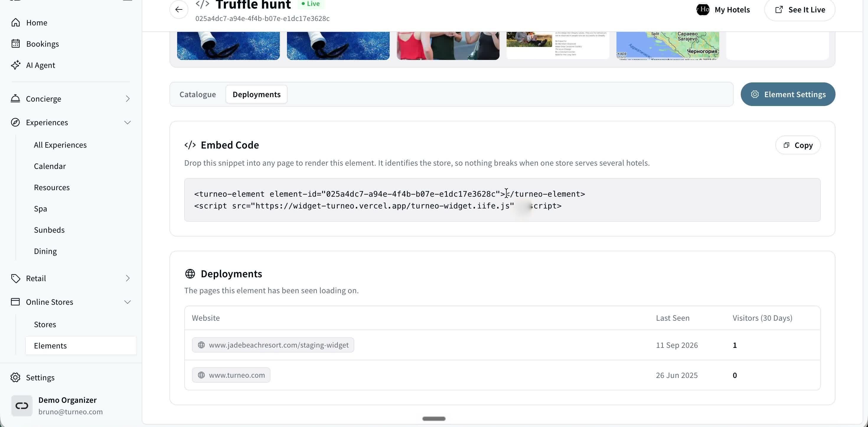Click the 11 Sep 2026 date cell

[x=677, y=345]
